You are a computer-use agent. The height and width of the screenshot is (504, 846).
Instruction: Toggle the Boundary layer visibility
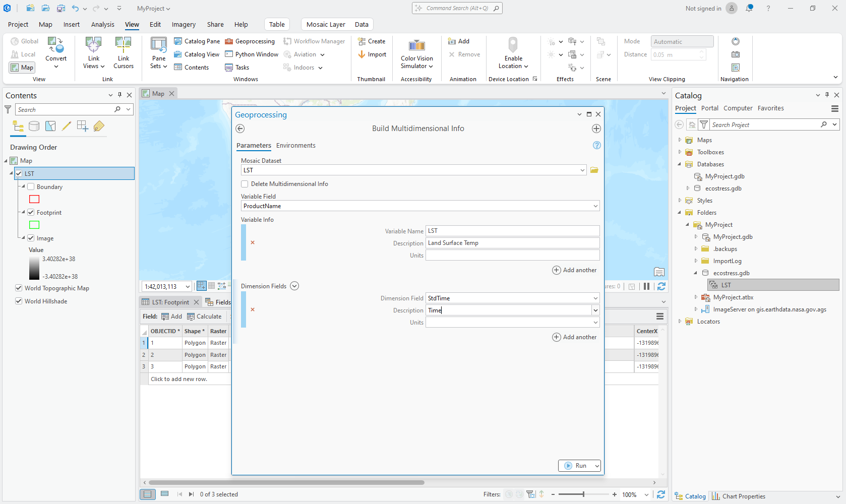pos(31,186)
